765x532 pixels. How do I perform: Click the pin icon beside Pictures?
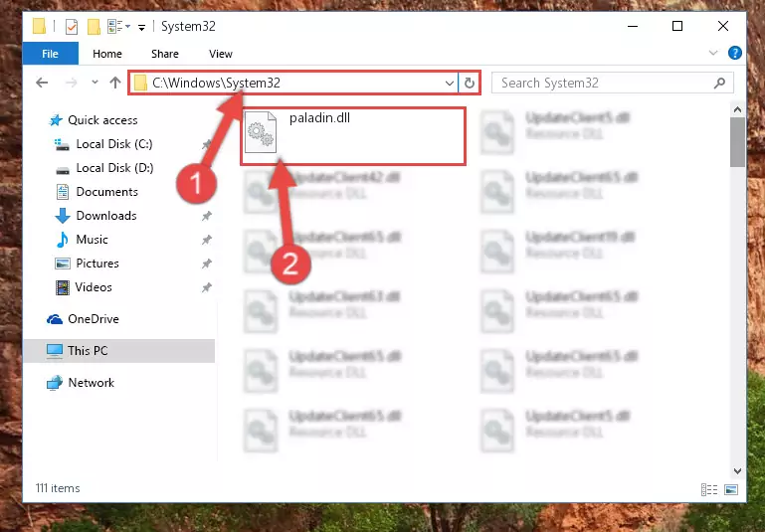(206, 264)
